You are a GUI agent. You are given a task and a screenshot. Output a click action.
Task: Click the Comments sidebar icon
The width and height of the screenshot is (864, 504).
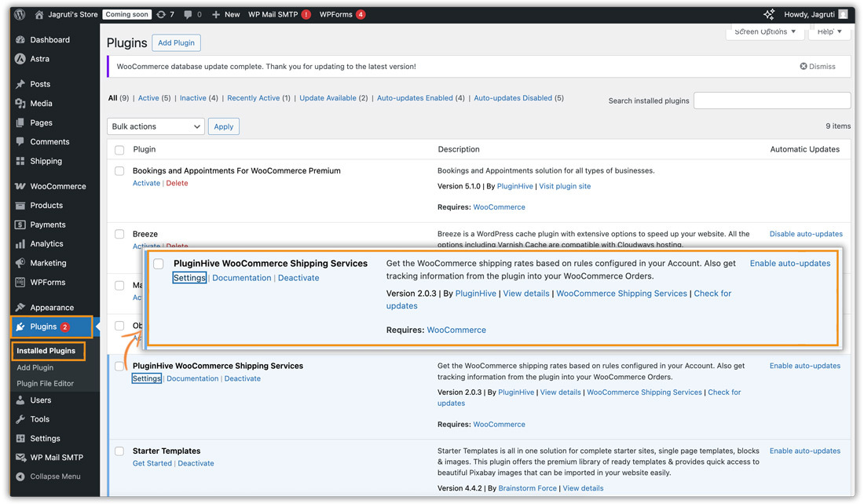click(20, 141)
